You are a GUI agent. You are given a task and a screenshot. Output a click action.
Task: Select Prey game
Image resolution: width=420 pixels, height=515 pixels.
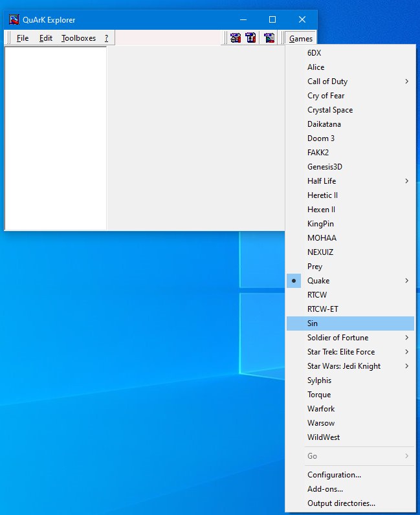350,267
